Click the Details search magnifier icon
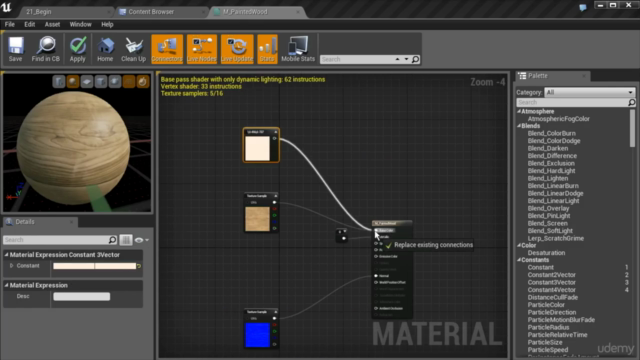640x360 pixels. click(112, 240)
